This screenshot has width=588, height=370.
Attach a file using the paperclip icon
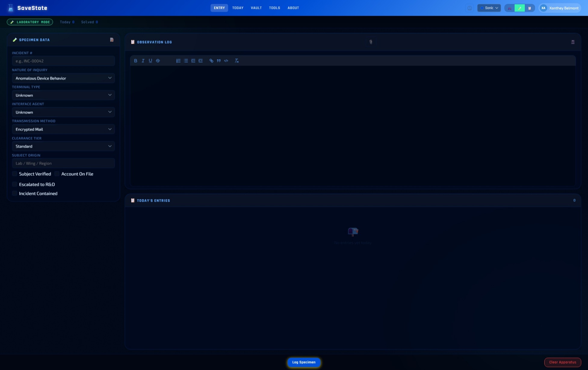coord(371,42)
